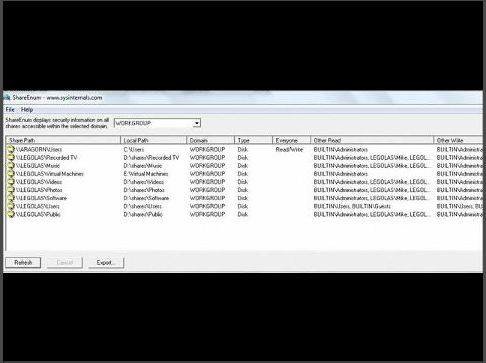The image size is (486, 363).
Task: Sort by Domain column header
Action: 210,140
